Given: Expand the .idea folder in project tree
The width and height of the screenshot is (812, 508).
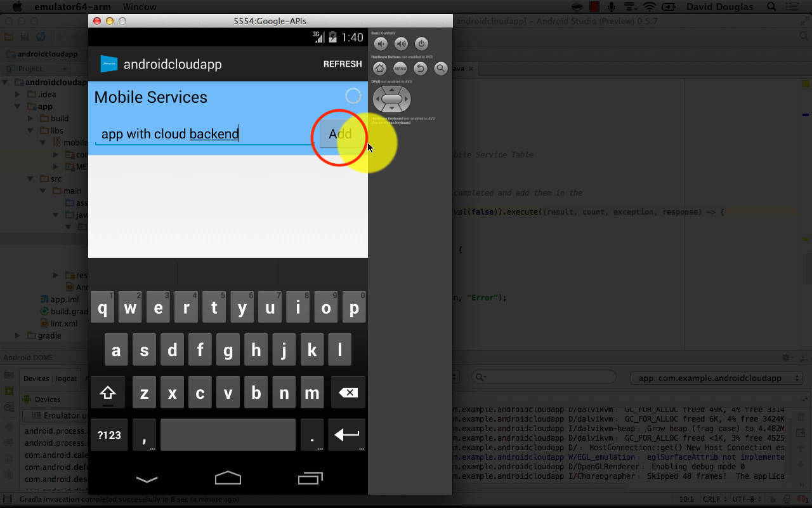Looking at the screenshot, I should tap(17, 95).
